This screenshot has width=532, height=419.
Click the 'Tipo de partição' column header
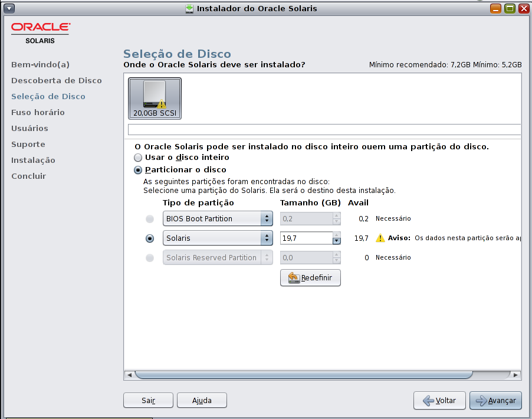(198, 202)
